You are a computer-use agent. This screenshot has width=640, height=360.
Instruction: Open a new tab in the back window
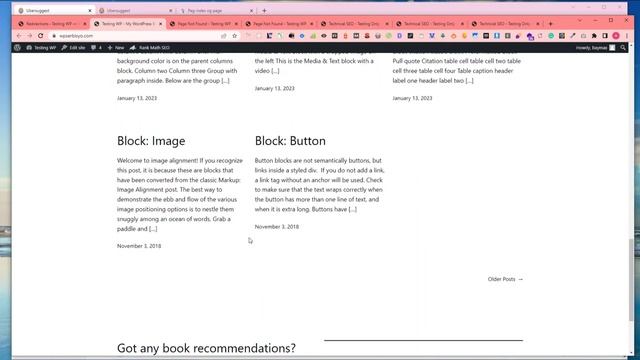tap(264, 11)
